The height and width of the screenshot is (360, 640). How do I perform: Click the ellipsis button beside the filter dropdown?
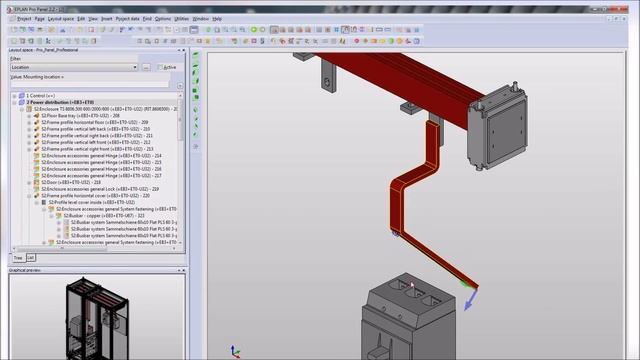[x=146, y=67]
